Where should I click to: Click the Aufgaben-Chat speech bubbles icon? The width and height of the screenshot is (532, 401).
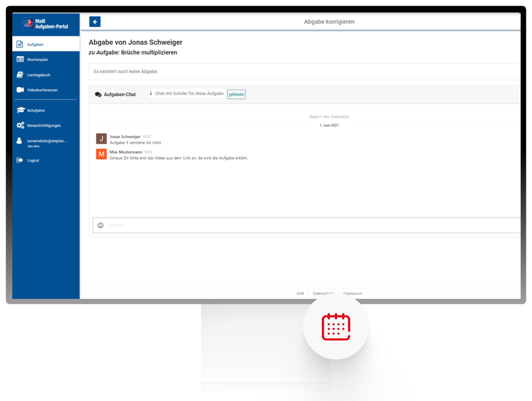(98, 95)
